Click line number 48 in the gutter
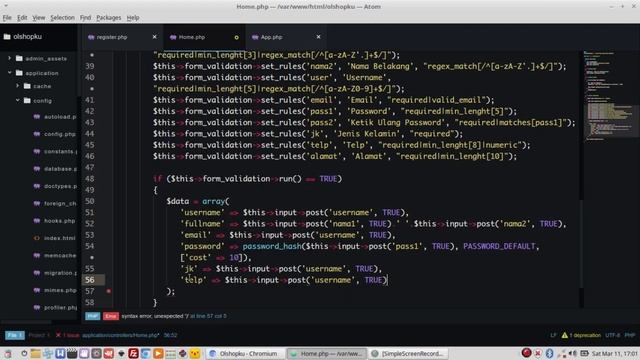This screenshot has width=640, height=360. point(90,179)
